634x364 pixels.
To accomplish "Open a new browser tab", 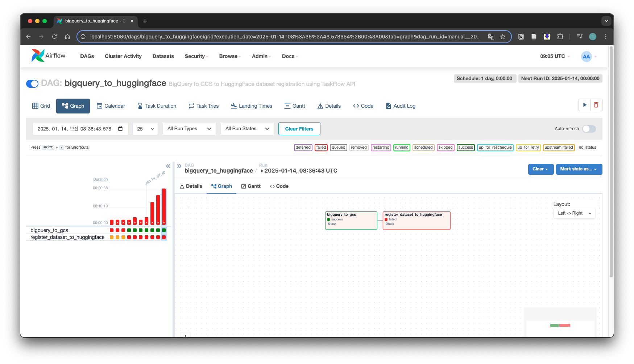I will [145, 21].
